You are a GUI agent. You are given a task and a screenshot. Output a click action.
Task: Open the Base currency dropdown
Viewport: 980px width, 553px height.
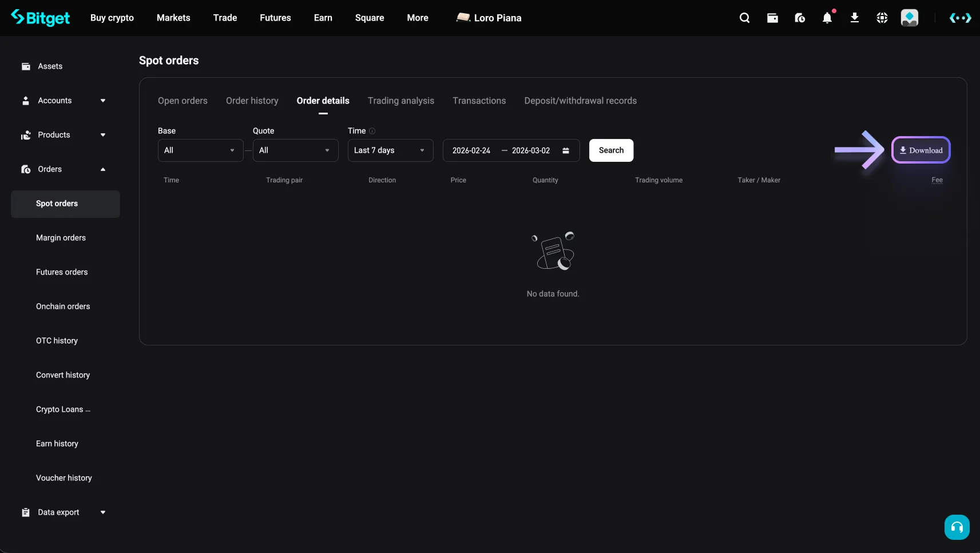(200, 150)
